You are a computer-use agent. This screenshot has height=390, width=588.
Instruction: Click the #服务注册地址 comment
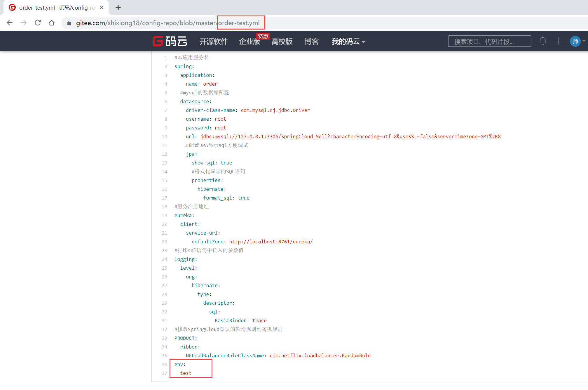(191, 207)
